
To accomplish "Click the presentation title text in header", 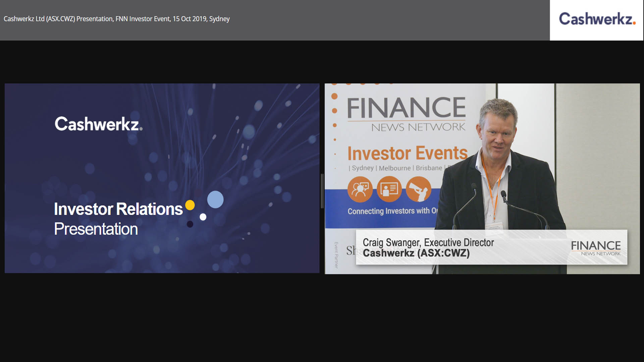I will [116, 19].
